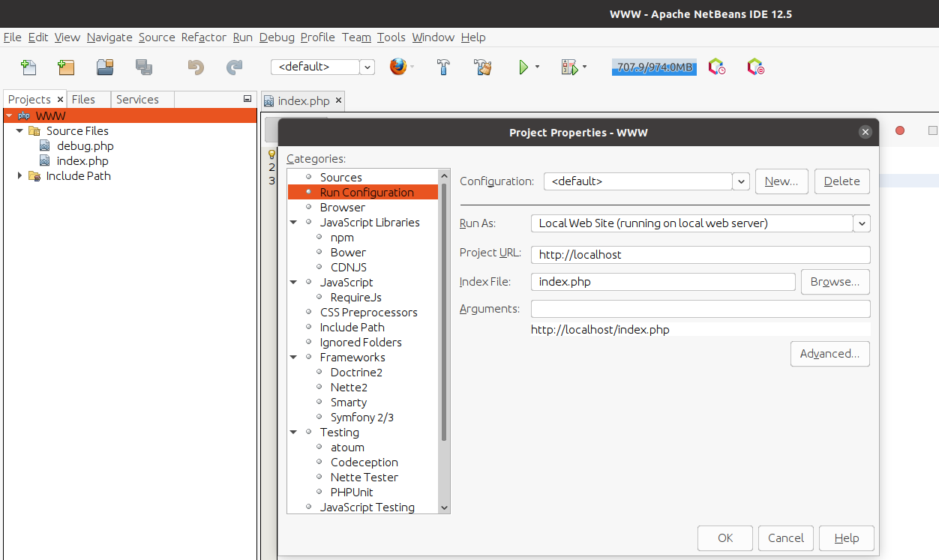Close the Projects tab
Viewport: 939px width, 560px height.
(61, 100)
